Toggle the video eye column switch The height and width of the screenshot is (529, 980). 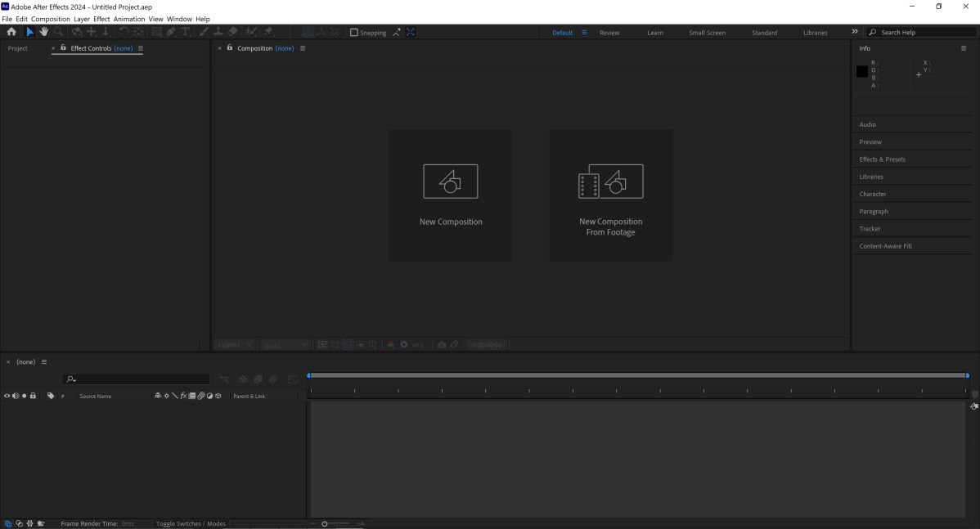coord(7,396)
